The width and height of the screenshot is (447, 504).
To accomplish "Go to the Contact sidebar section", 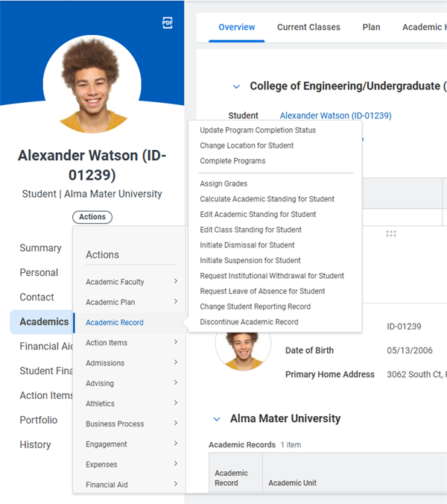I will coord(37,297).
